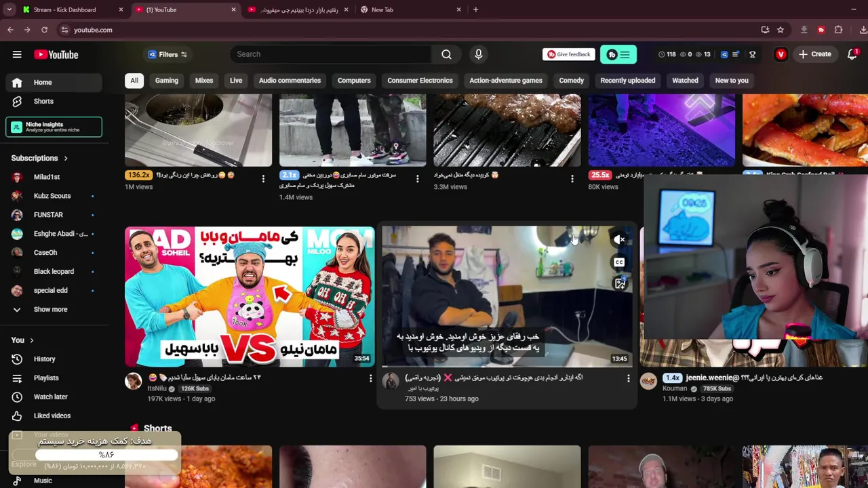Open site information icon beside youtube.com
This screenshot has height=488, width=868.
(64, 30)
